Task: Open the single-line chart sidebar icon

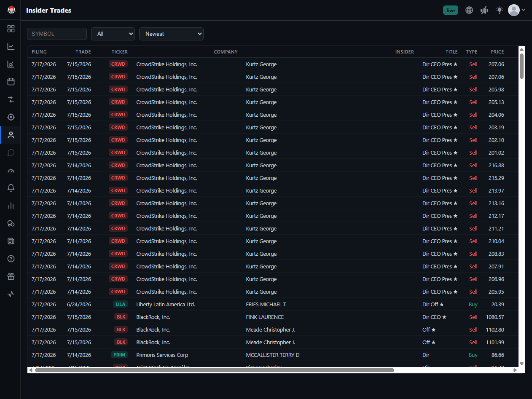Action: [x=11, y=46]
